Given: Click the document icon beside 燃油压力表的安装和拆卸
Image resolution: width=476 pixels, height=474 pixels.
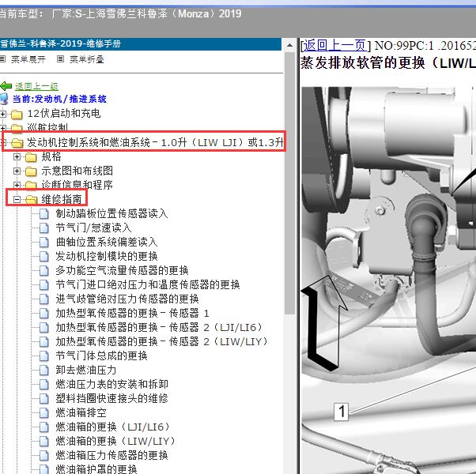Looking at the screenshot, I should click(x=44, y=385).
